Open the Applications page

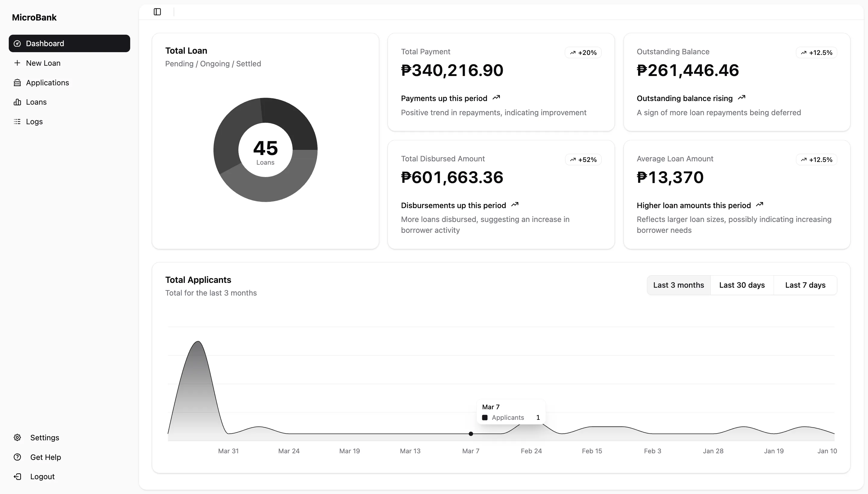click(x=48, y=83)
